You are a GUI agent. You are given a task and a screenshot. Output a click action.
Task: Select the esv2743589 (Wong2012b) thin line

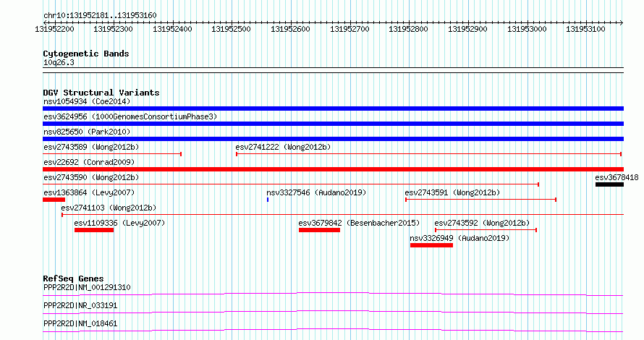tap(112, 154)
